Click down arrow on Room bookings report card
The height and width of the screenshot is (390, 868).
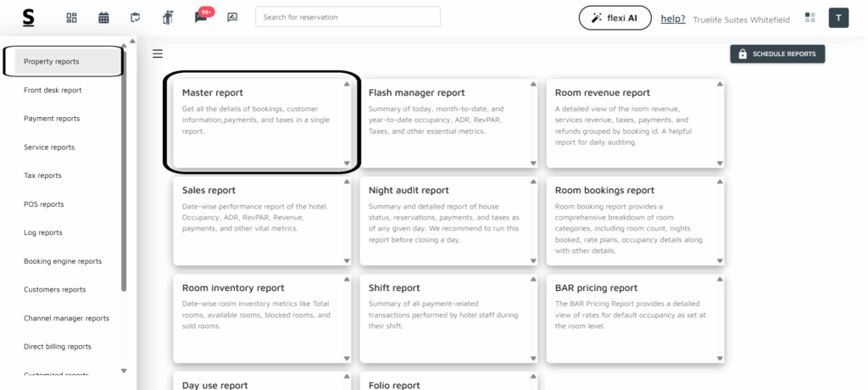(720, 260)
